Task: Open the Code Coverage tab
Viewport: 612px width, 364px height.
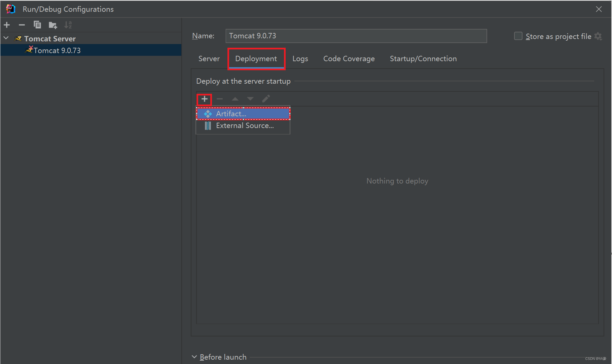Action: coord(349,58)
